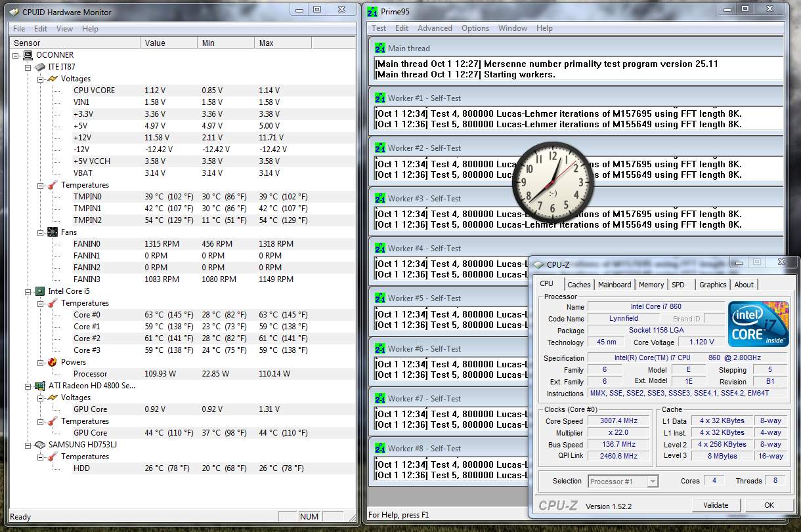Collapse the SAMSUNG HD753LJ tree node
Screen dimensions: 801x532
click(28, 445)
